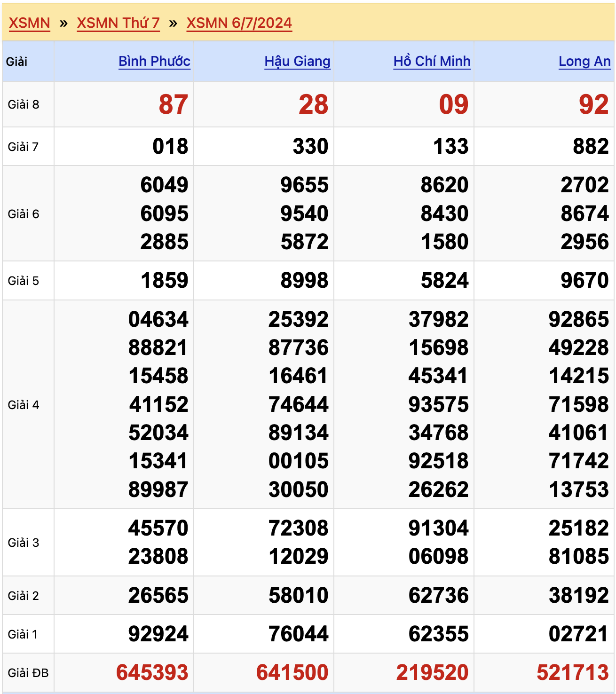Click Giải 4 number 04634
This screenshot has height=694, width=616.
[158, 319]
